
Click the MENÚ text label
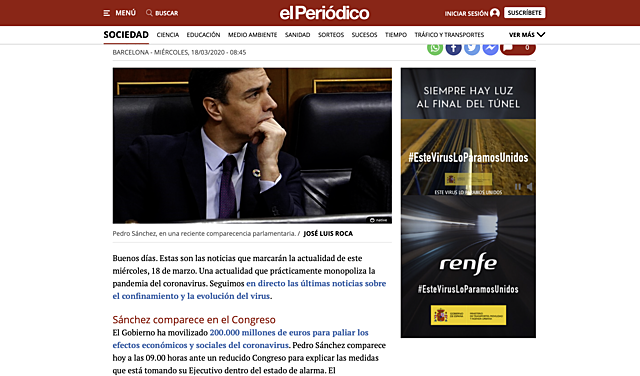pos(125,13)
